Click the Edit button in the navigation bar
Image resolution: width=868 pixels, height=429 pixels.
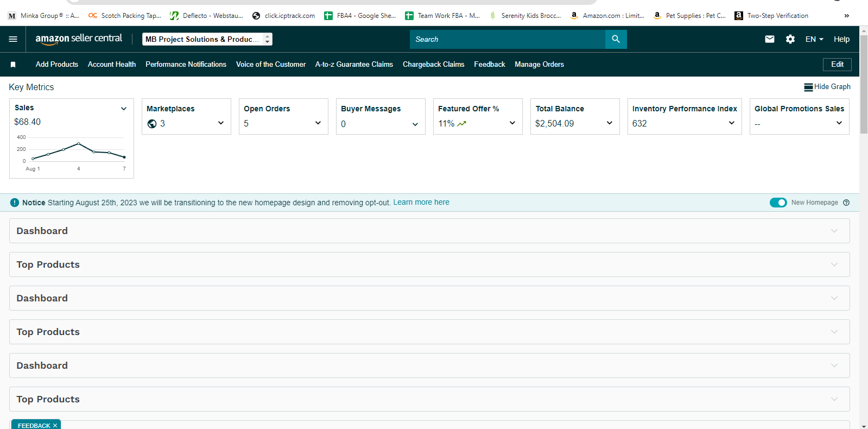click(837, 64)
